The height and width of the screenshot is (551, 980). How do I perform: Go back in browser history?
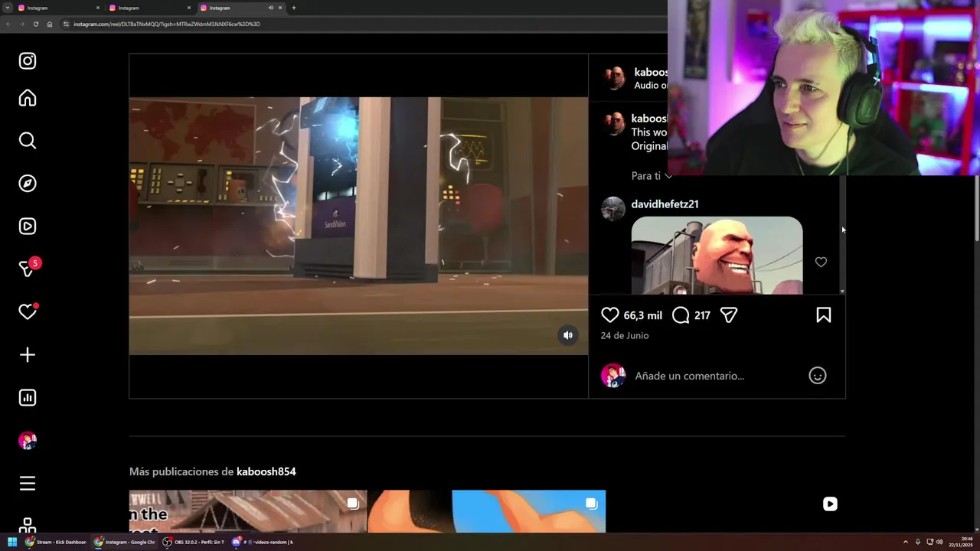point(8,24)
